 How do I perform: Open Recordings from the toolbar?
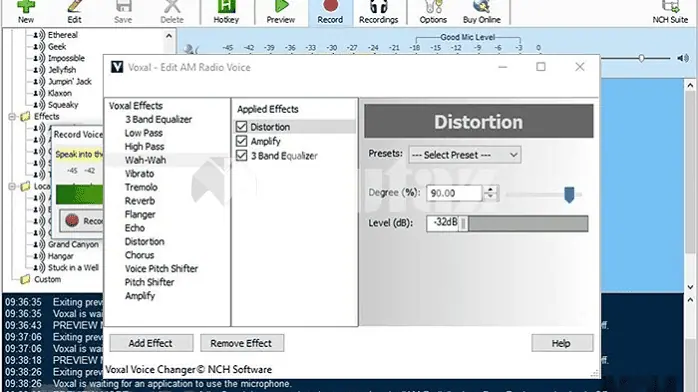tap(378, 12)
